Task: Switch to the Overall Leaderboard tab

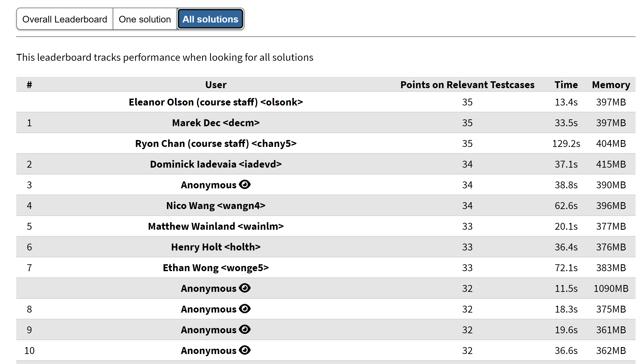Action: [x=65, y=19]
